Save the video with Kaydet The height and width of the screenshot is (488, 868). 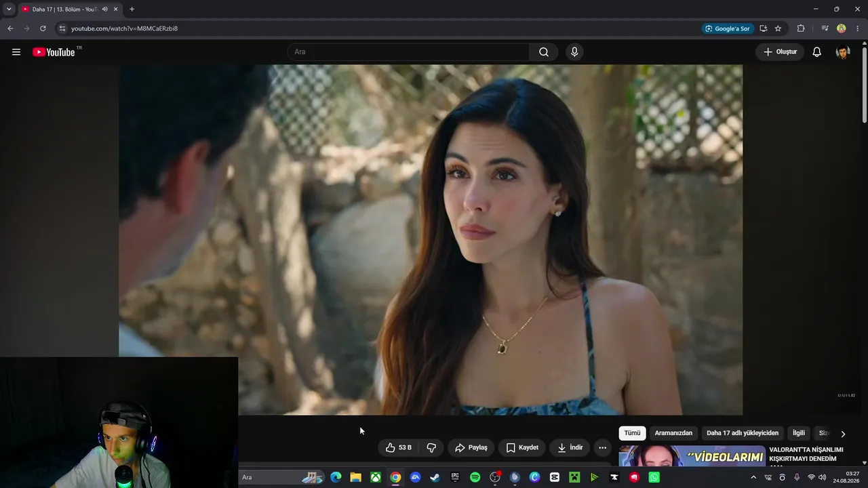click(522, 448)
